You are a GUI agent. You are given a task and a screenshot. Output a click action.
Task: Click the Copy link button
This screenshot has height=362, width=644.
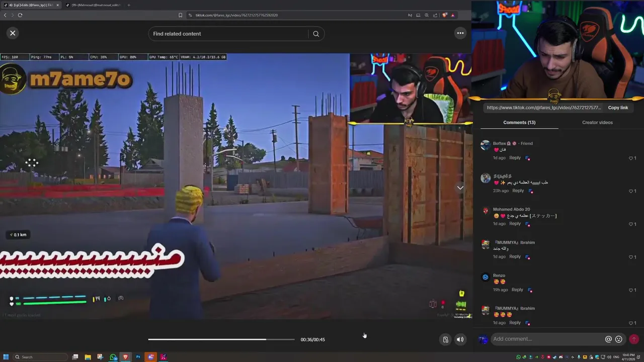[618, 108]
